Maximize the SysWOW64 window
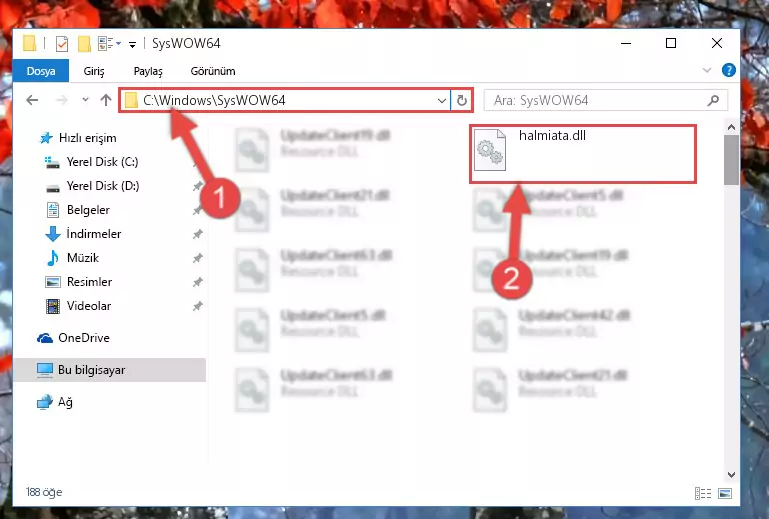 [x=671, y=43]
